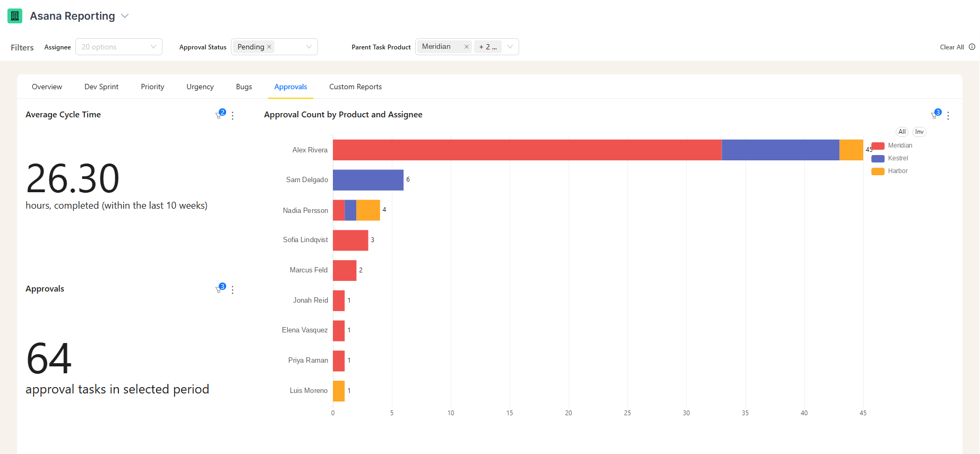Go to the Urgency tab
The height and width of the screenshot is (454, 980).
coord(200,87)
